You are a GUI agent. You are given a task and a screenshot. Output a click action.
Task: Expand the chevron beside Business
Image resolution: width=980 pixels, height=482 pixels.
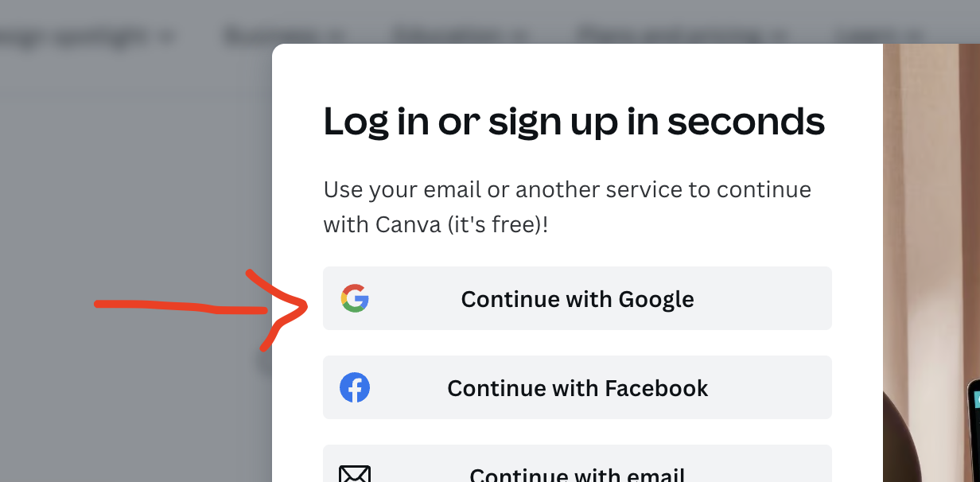click(336, 37)
